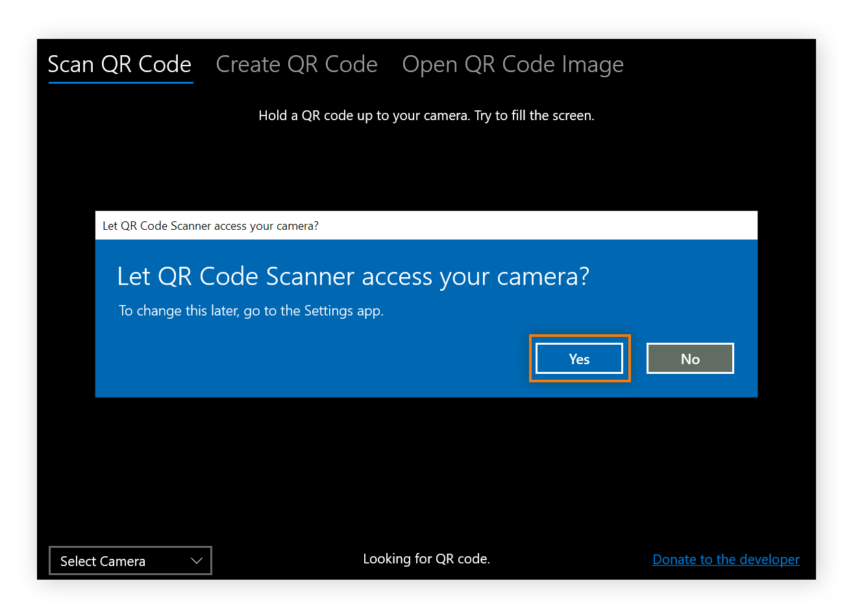Select the underlined Scan QR Code tab
Viewport: 853px width, 616px height.
click(x=119, y=64)
